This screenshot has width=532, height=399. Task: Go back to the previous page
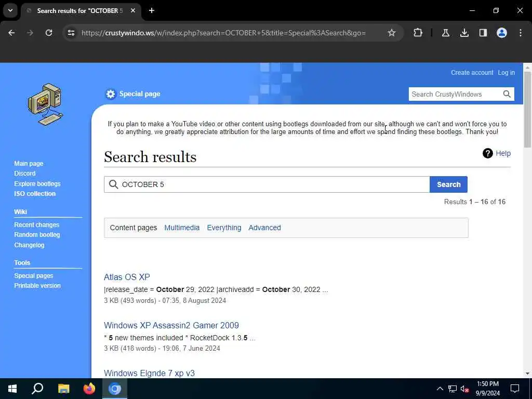point(11,33)
